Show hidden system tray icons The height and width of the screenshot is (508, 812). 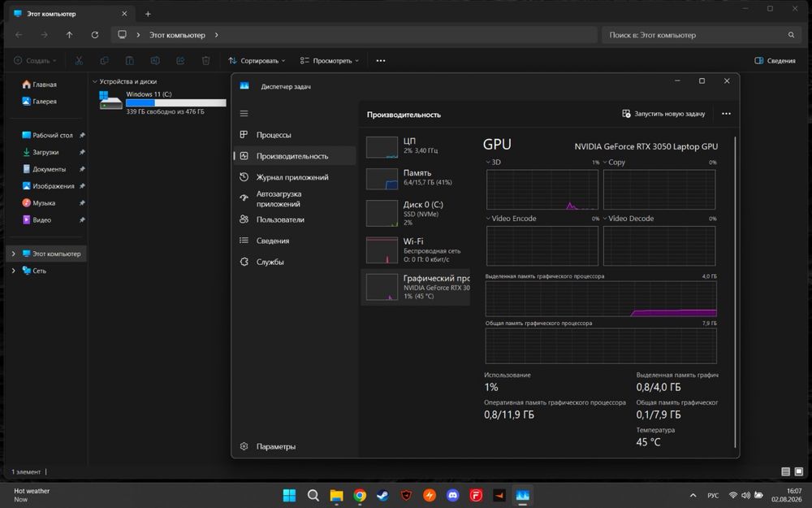[x=693, y=496]
